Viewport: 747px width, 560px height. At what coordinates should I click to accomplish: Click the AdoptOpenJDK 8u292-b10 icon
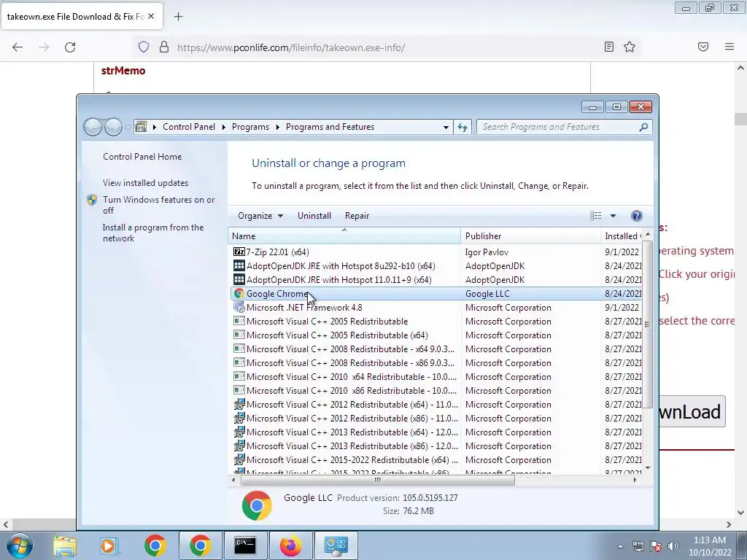(239, 265)
